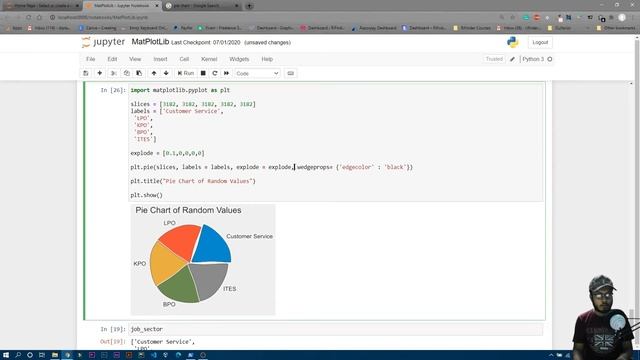Copy selected cells icon in toolbar

(127, 73)
